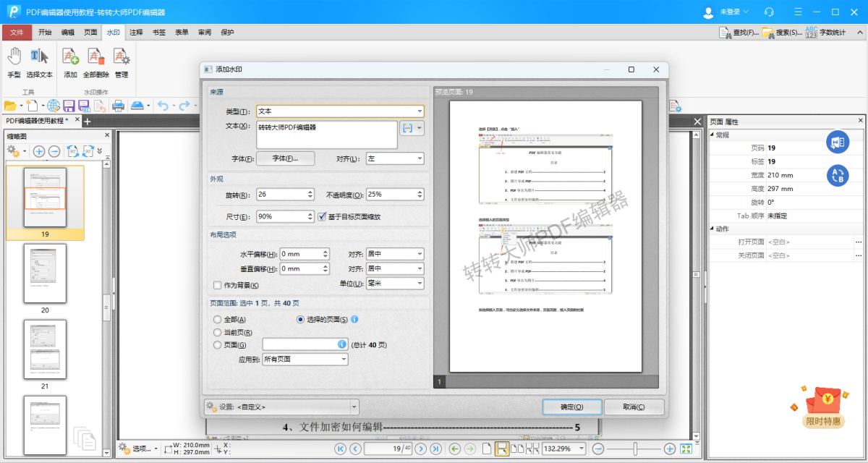Open the 管理 watermark icon
This screenshot has width=868, height=463.
click(x=121, y=57)
